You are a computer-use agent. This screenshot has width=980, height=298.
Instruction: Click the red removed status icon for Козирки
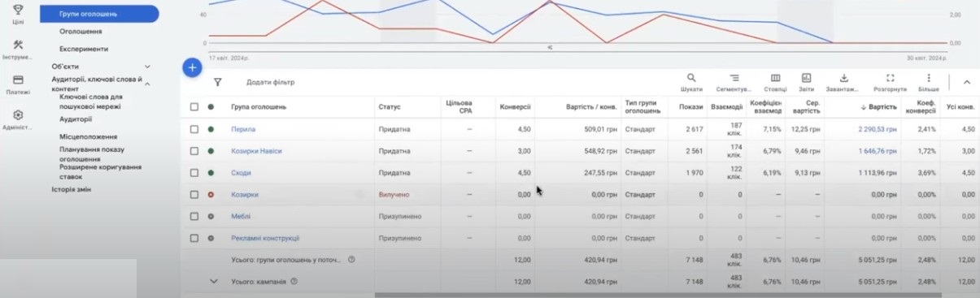(211, 195)
